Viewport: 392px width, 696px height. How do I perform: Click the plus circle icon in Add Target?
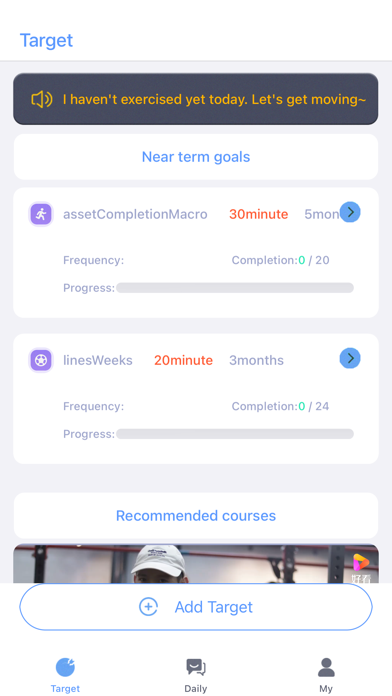[x=148, y=607]
